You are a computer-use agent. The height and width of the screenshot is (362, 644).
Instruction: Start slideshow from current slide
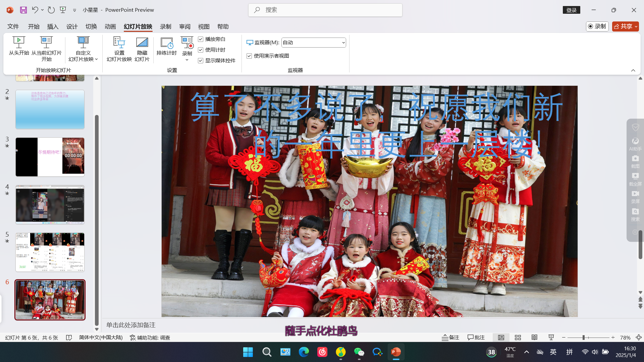[46, 43]
